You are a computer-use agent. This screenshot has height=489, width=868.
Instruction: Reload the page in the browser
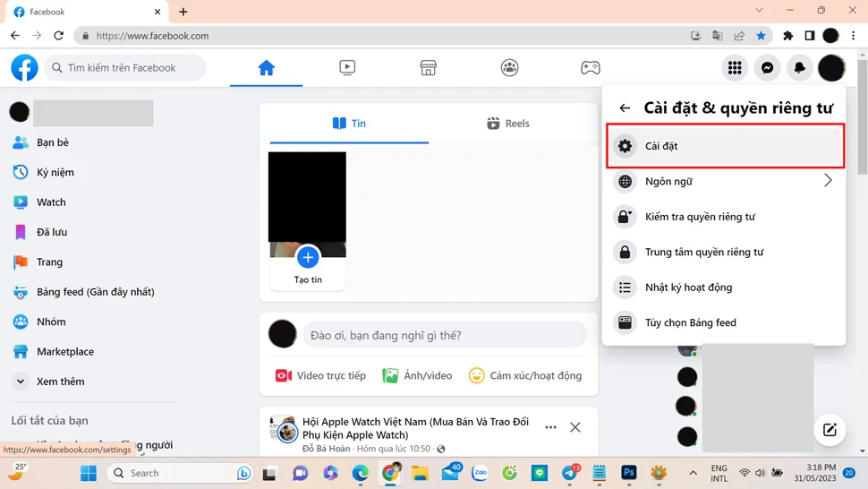(59, 36)
